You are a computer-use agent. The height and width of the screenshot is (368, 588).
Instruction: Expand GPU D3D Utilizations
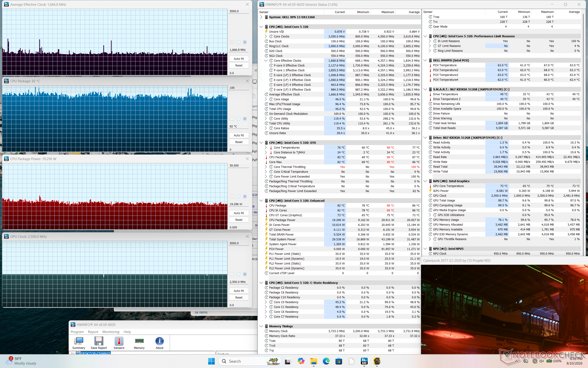tap(430, 215)
